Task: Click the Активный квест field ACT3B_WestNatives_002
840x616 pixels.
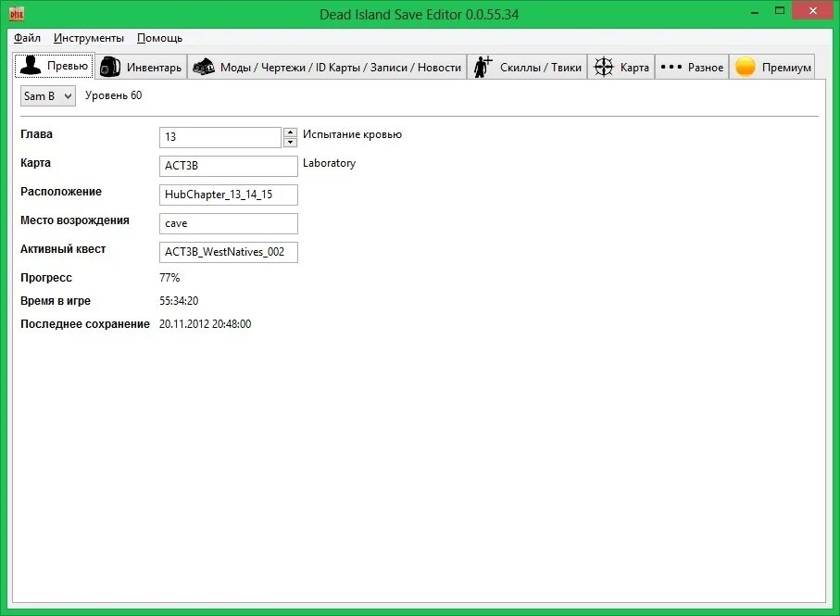Action: pos(229,252)
